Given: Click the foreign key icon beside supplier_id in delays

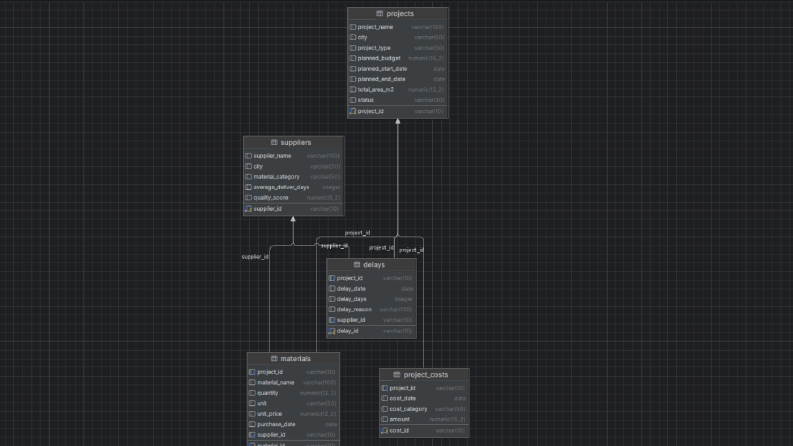Looking at the screenshot, I should 332,320.
